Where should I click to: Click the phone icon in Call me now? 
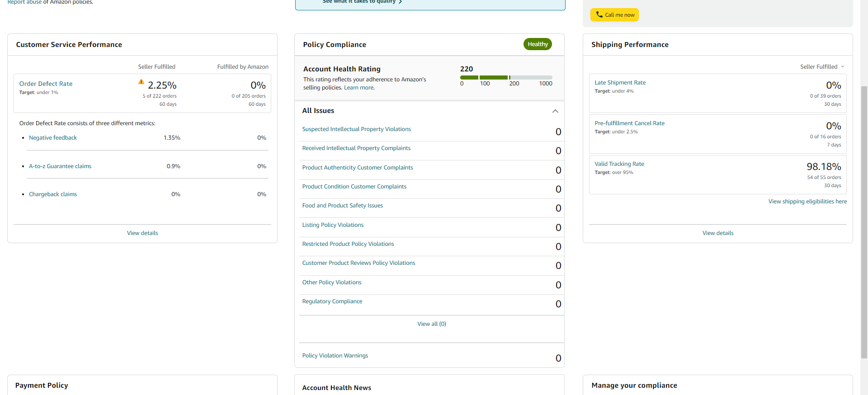pyautogui.click(x=599, y=14)
